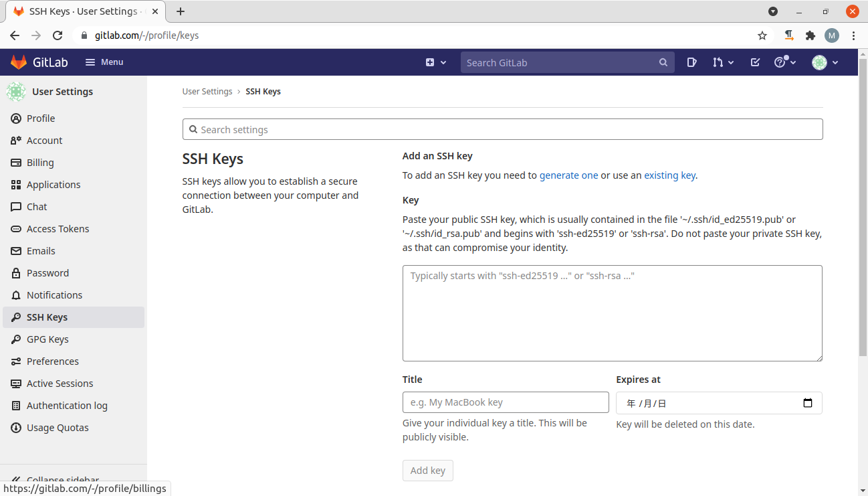Viewport: 868px width, 496px height.
Task: Expand the create new (+) dropdown
Action: (x=435, y=62)
